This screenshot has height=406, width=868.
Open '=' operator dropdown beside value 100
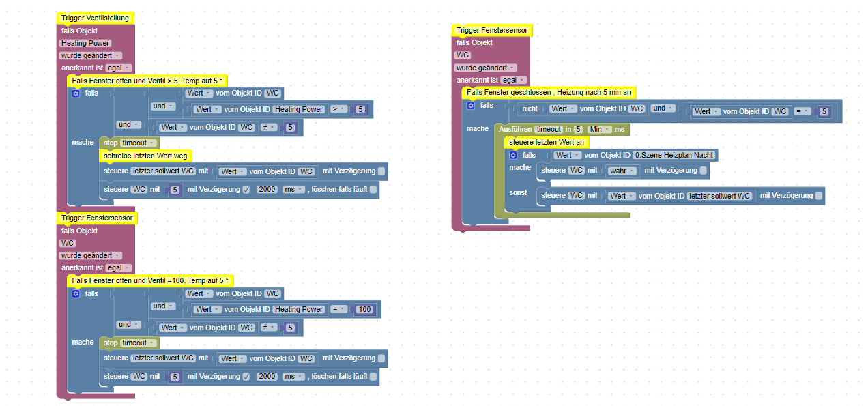pyautogui.click(x=339, y=309)
